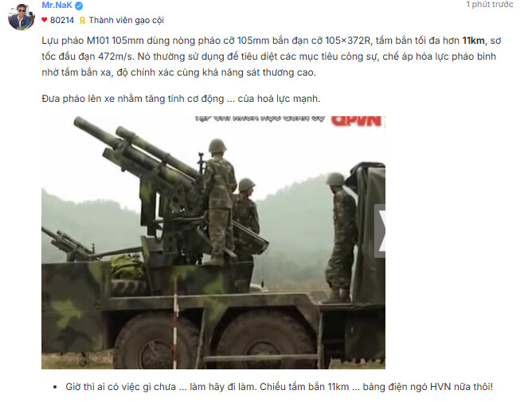Open Mr.NaK's profile avatar
This screenshot has width=532, height=402.
coord(22,17)
